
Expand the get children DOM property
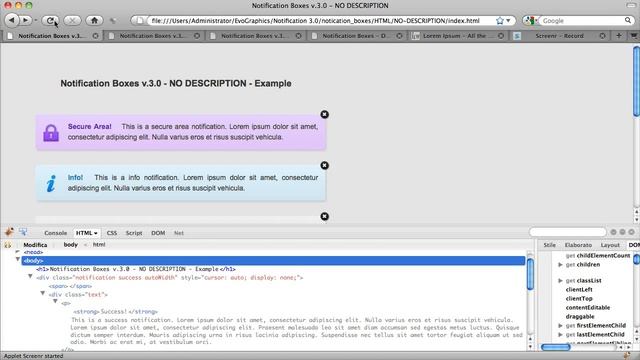(x=560, y=264)
